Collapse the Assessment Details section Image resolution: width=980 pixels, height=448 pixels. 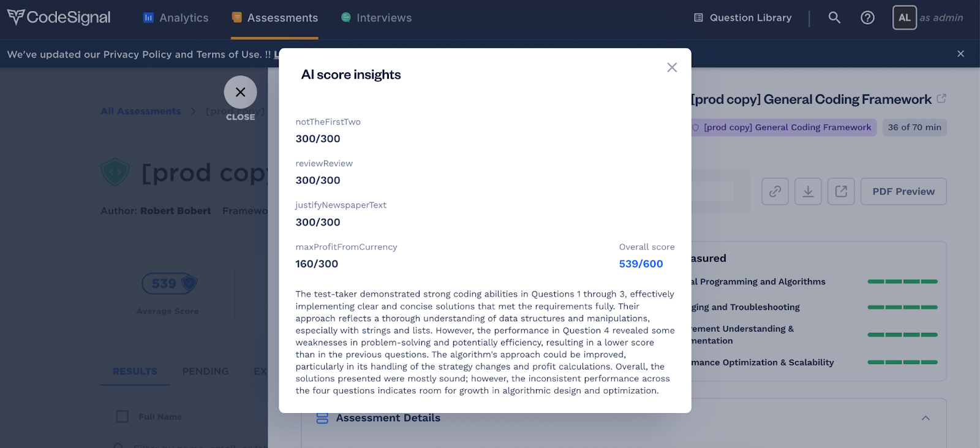pos(925,418)
